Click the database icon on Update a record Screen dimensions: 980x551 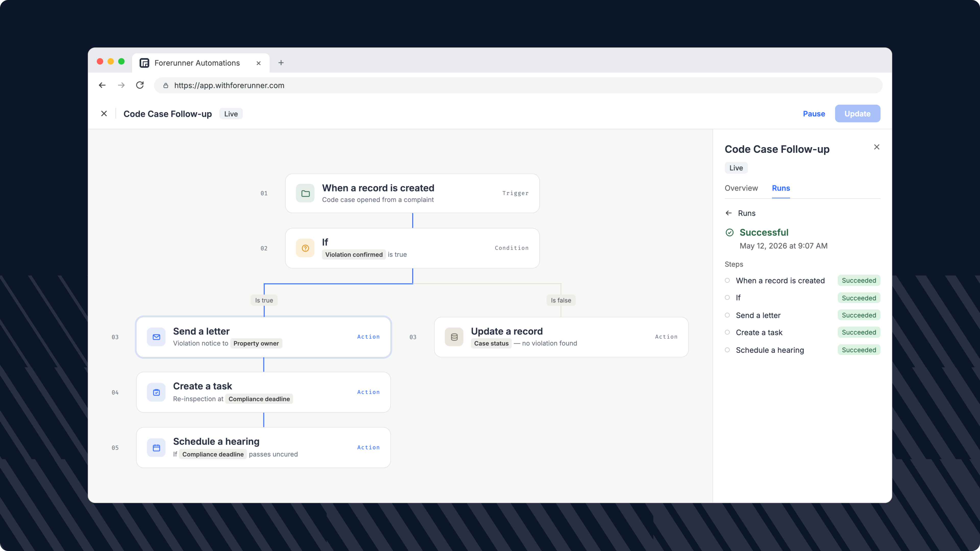(x=454, y=337)
